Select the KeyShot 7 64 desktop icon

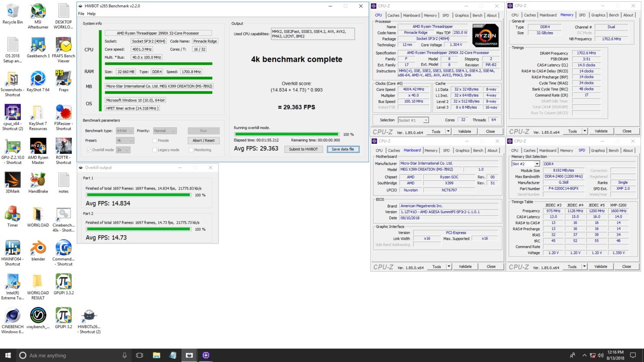[38, 82]
